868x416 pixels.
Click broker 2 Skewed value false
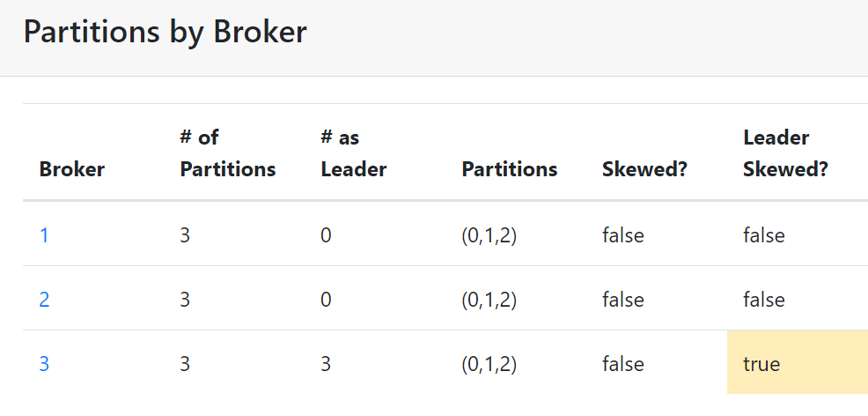coord(622,300)
